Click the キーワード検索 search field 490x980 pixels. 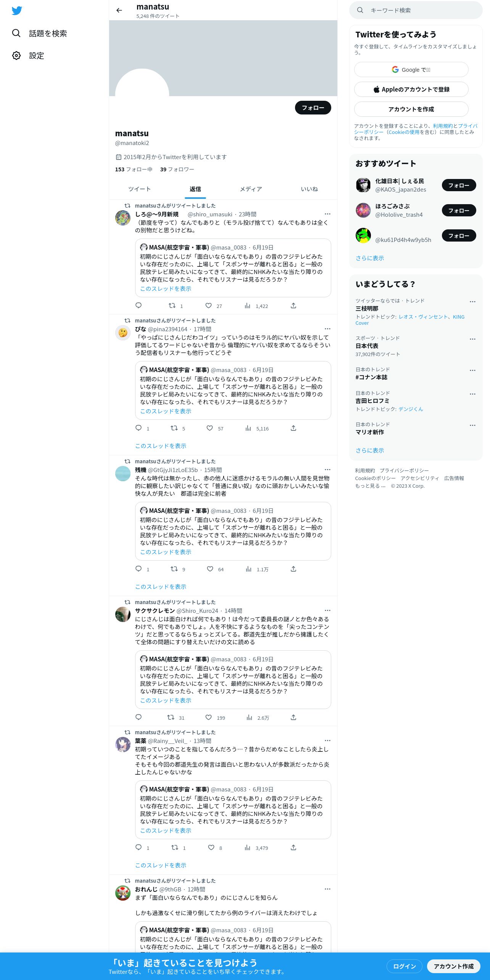(416, 10)
